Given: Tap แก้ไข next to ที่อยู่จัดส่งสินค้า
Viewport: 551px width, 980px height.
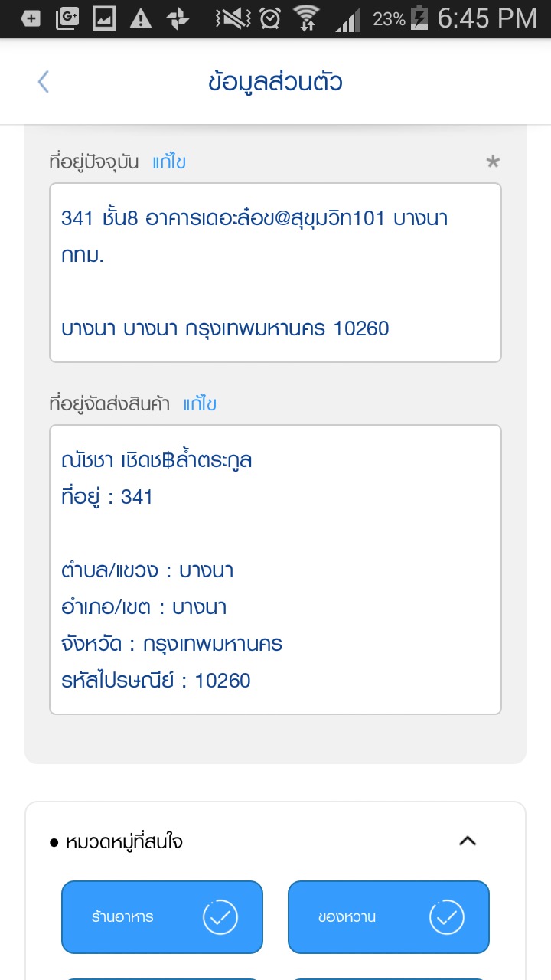Looking at the screenshot, I should point(200,404).
